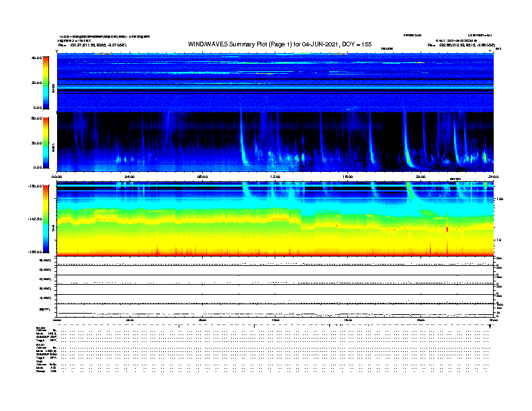Select the -155.00 label on TNR color scale
The width and height of the screenshot is (532, 411).
(36, 252)
